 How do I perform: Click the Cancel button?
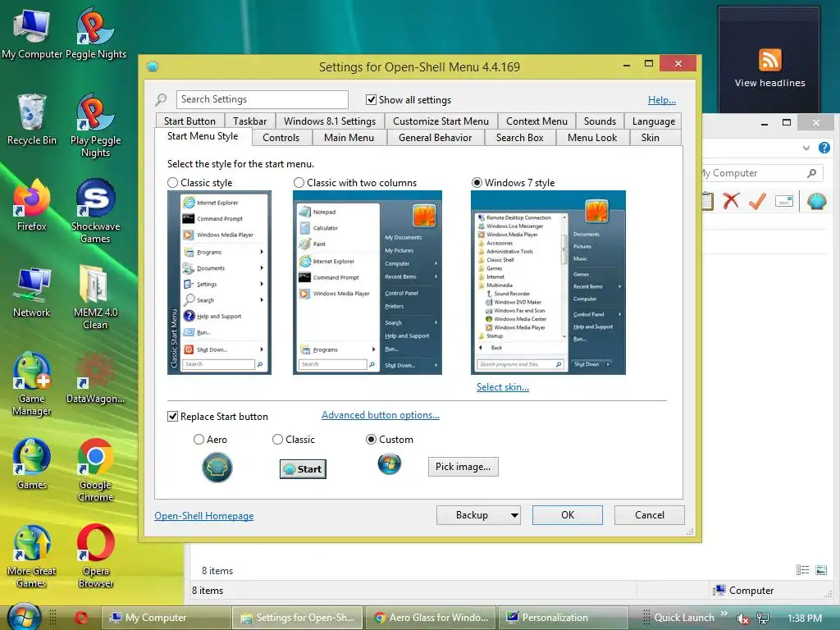point(650,515)
